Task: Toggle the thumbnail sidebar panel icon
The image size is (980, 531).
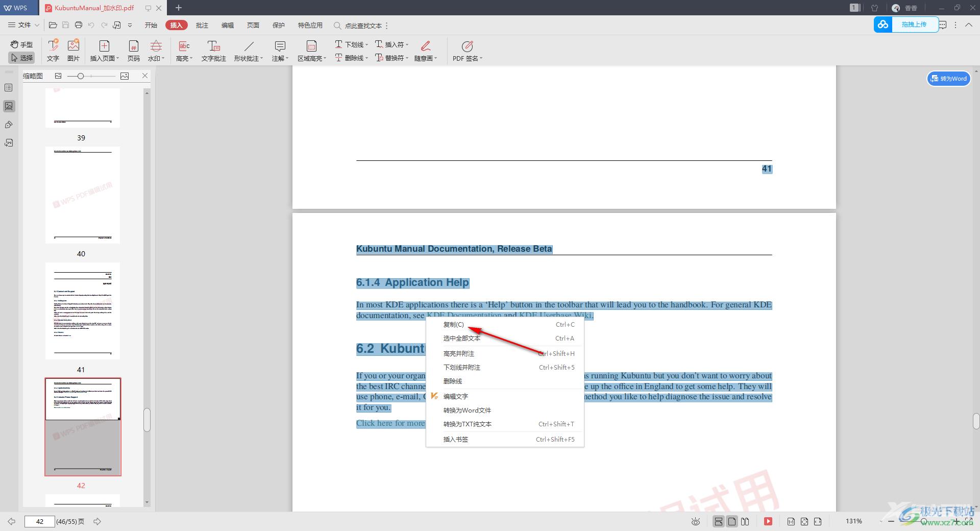Action: click(x=9, y=106)
